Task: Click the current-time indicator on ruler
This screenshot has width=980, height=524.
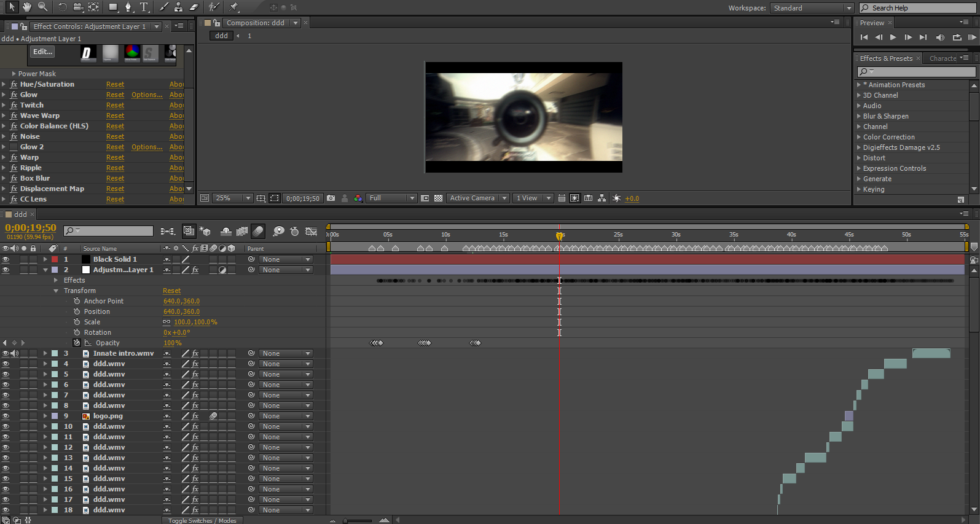Action: [559, 235]
